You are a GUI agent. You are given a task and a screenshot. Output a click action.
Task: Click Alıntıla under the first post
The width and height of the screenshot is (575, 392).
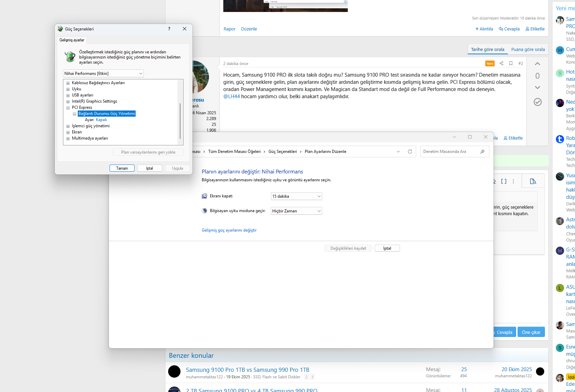pyautogui.click(x=484, y=29)
